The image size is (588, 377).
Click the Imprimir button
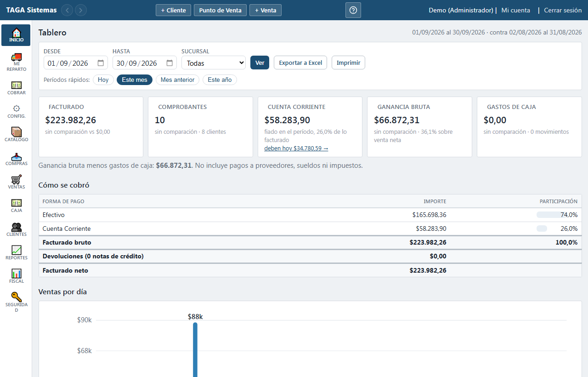click(x=348, y=63)
